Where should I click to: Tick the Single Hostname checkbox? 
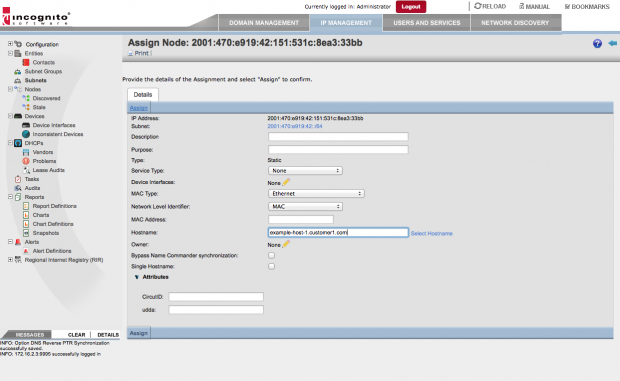click(x=271, y=266)
